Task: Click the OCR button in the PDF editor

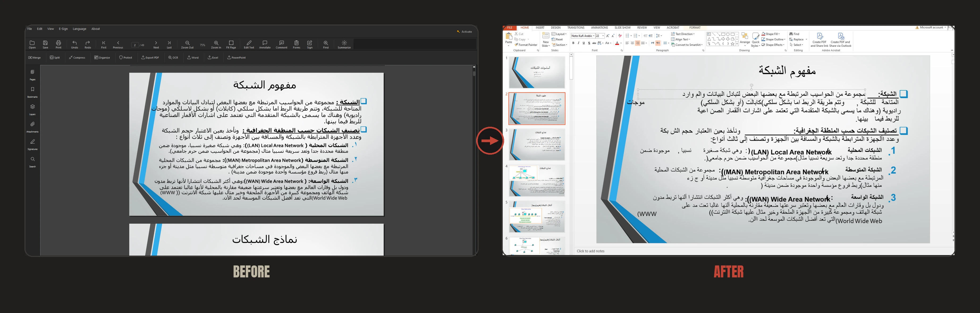Action: pyautogui.click(x=173, y=58)
